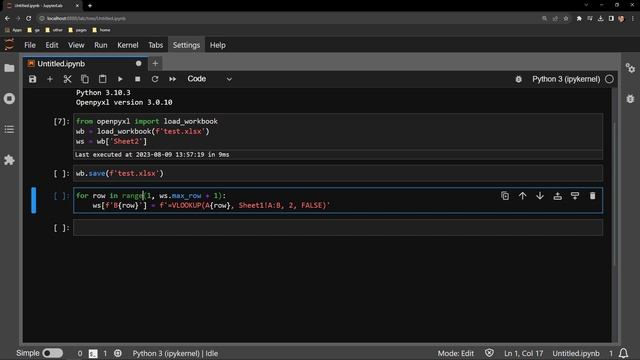Go back using the browser back arrow
Screen dimensions: 640x360
(7, 18)
